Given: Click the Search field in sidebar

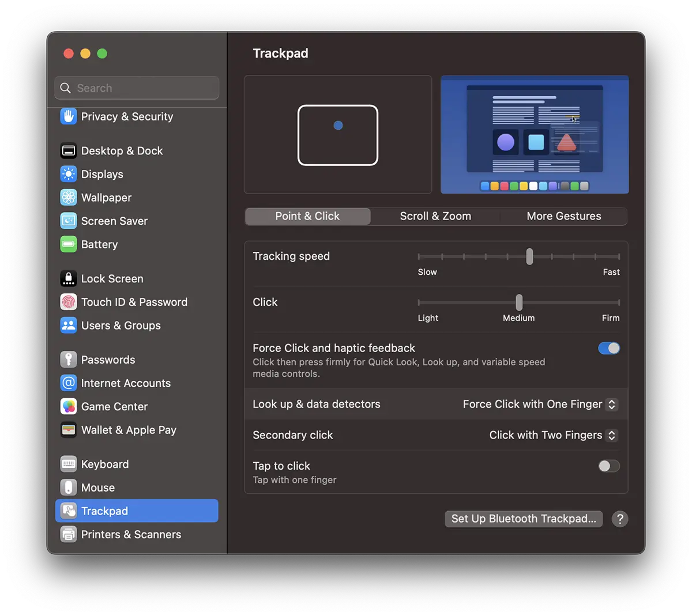Looking at the screenshot, I should (137, 88).
